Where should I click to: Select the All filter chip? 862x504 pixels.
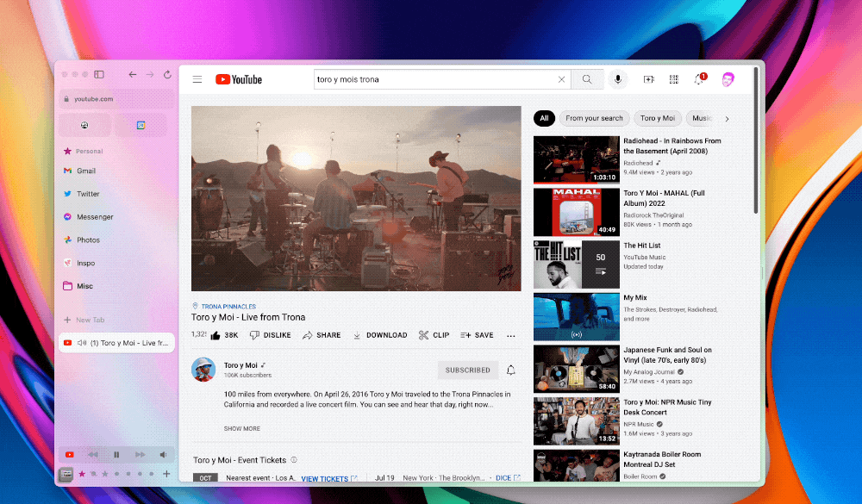point(544,118)
